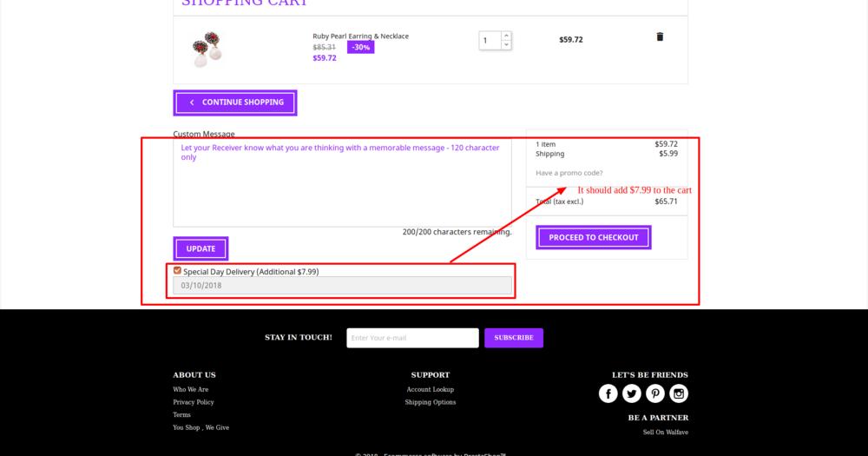
Task: Open Privacy Policy footer link
Action: point(194,402)
